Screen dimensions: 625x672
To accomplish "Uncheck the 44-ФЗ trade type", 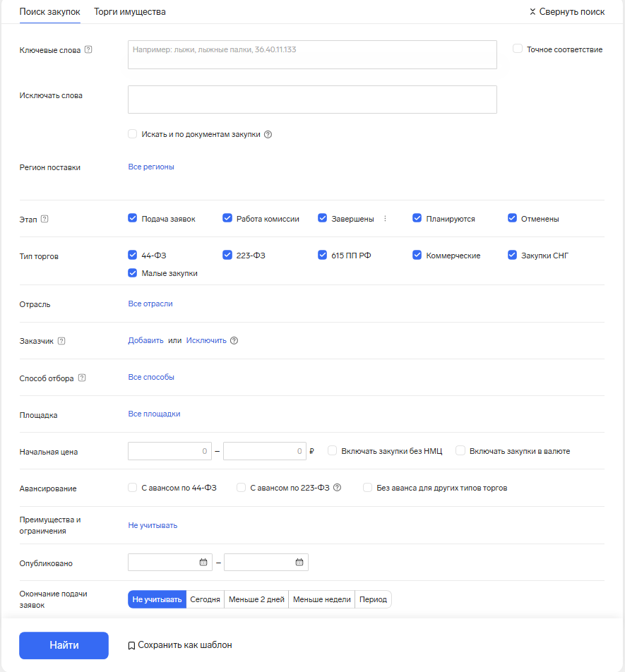I will [132, 255].
